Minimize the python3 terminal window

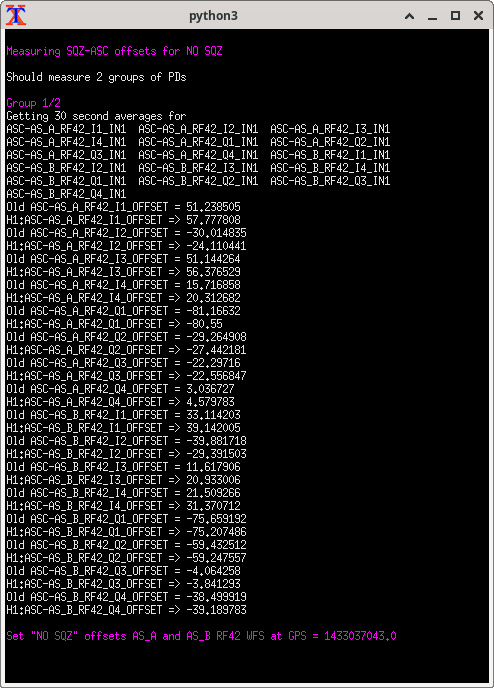pos(433,17)
